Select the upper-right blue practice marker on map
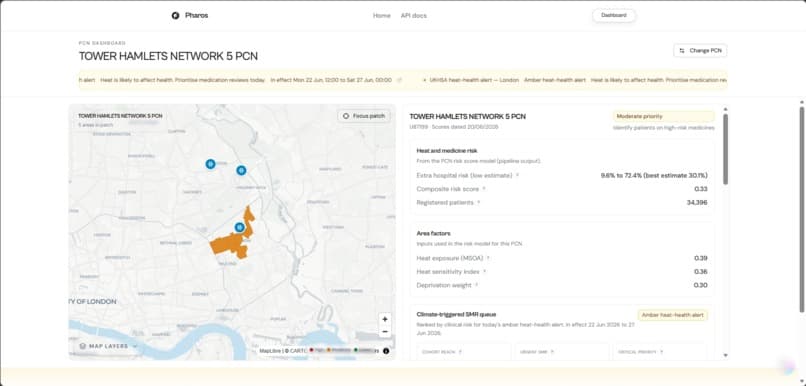 tap(241, 170)
